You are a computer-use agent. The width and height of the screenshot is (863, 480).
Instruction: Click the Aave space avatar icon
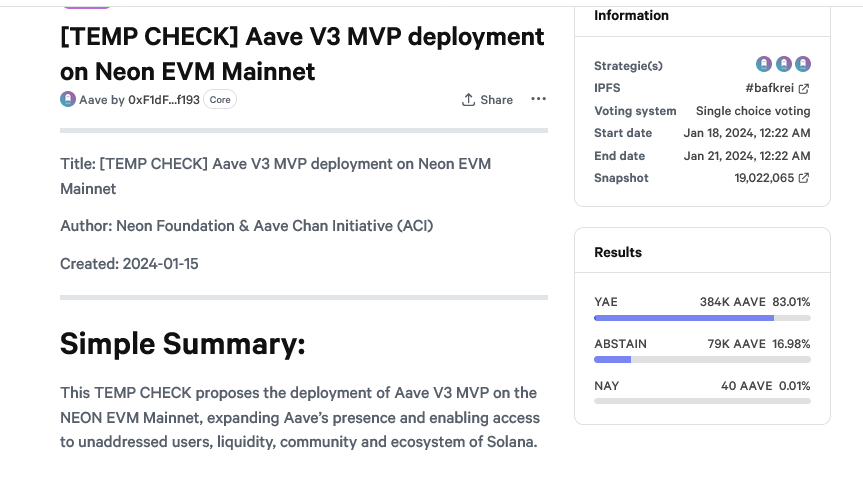68,99
